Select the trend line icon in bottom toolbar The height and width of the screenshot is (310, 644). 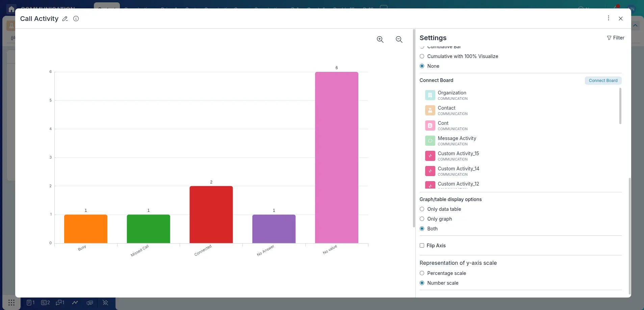(75, 303)
